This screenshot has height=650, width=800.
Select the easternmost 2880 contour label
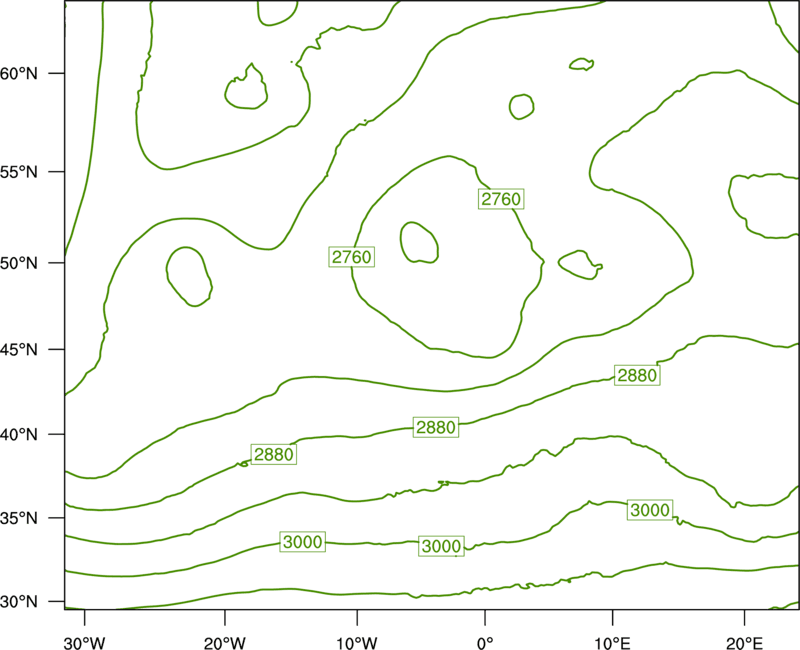[637, 376]
